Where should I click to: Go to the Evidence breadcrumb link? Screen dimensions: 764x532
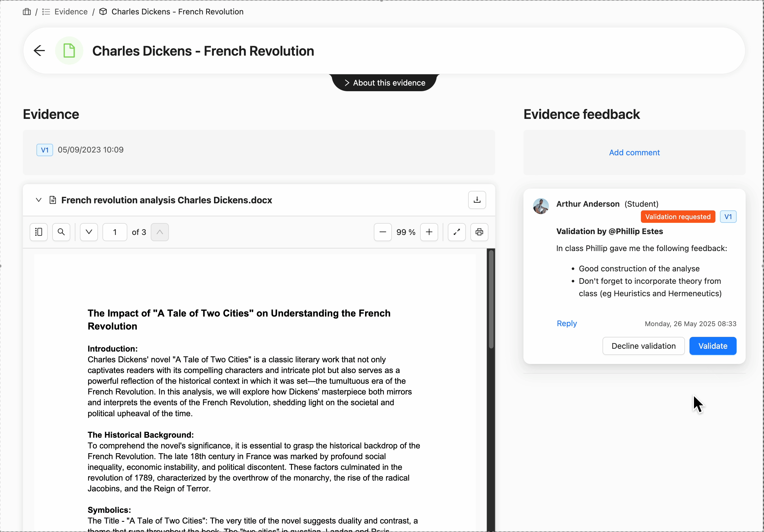[x=71, y=12]
